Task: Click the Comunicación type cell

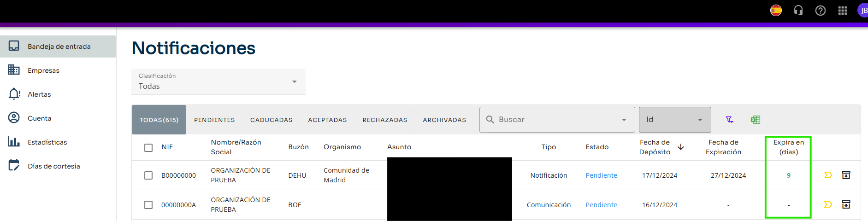Action: 549,205
